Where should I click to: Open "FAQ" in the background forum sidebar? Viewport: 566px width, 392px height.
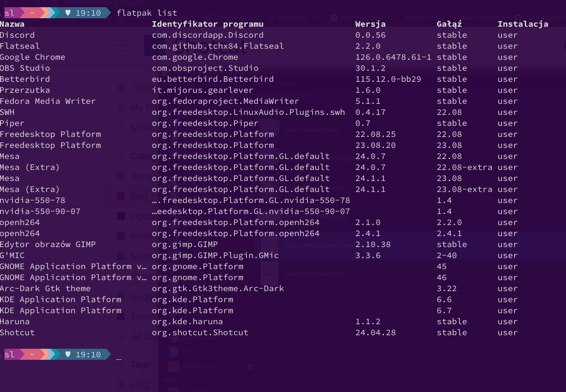[140, 385]
